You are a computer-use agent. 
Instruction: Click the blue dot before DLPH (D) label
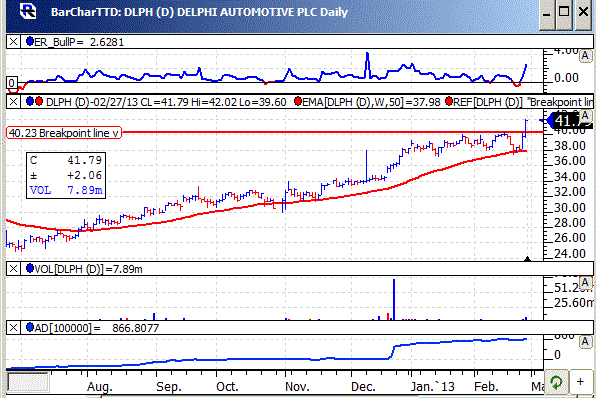coord(30,101)
